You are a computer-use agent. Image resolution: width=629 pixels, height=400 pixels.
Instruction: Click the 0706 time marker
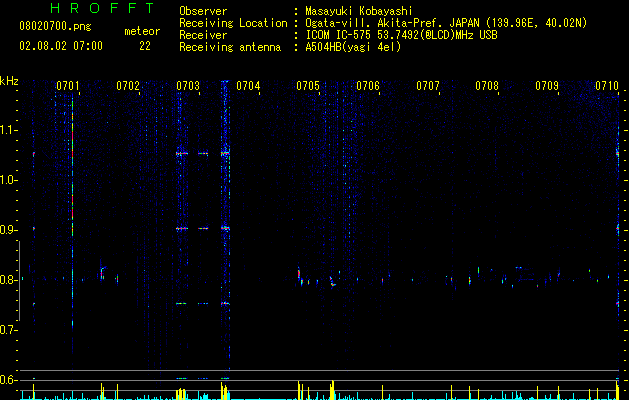[368, 86]
